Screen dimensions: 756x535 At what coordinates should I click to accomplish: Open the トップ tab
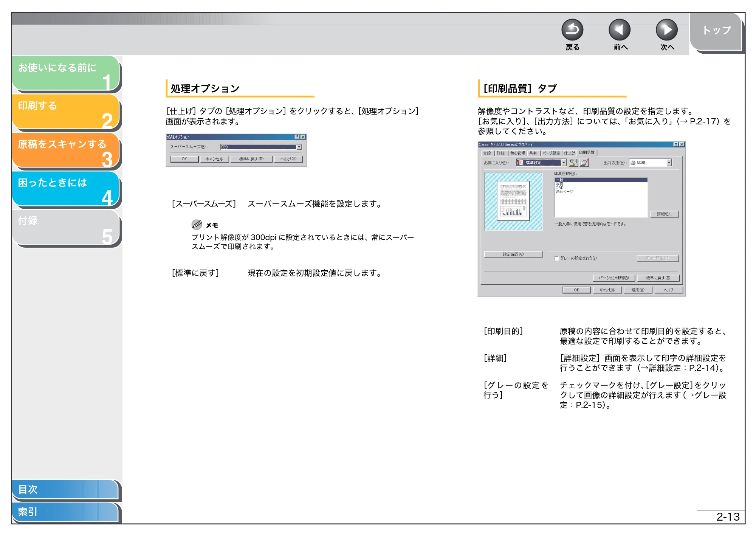point(716,31)
